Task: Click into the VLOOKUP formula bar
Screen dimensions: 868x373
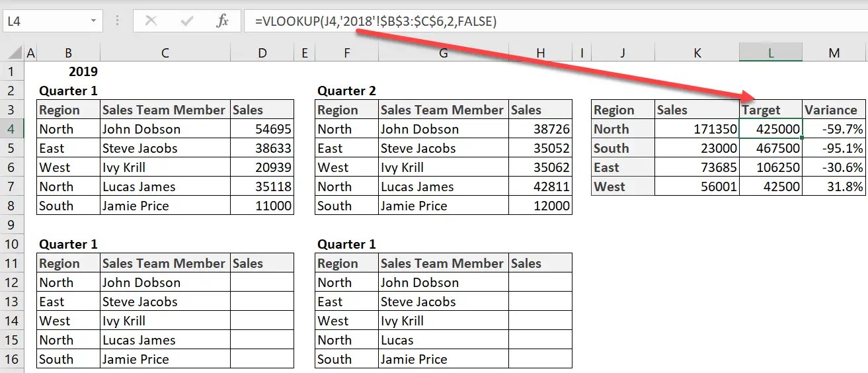Action: click(555, 21)
